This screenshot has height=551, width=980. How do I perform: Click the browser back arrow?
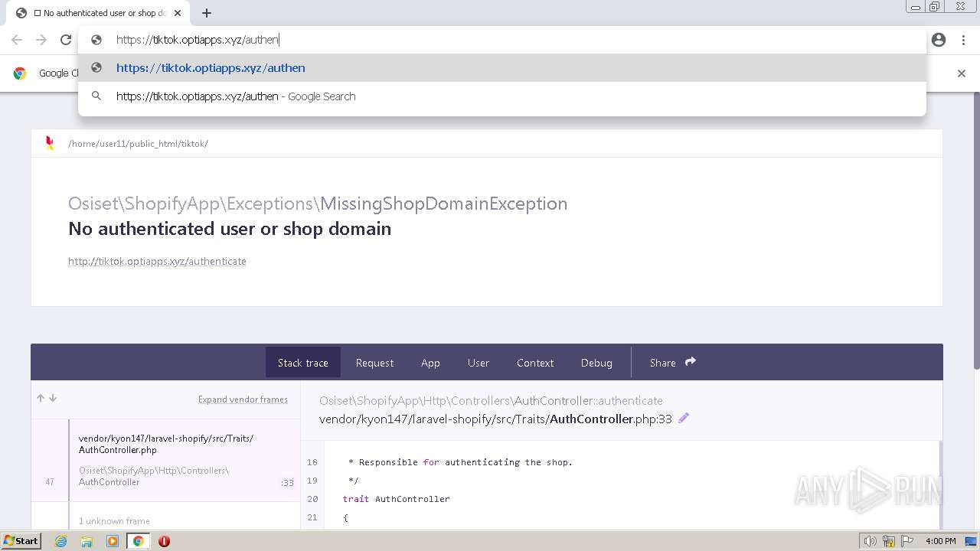point(17,40)
